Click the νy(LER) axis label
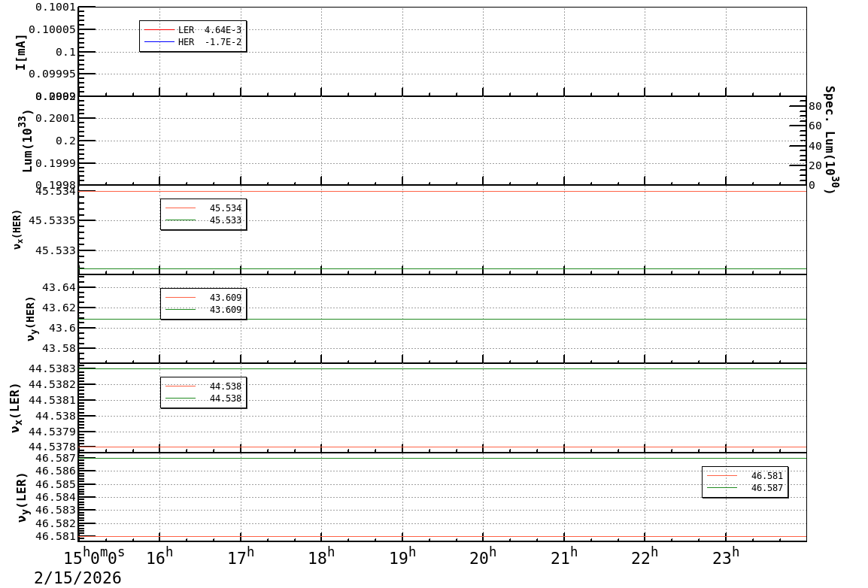The image size is (868, 588). click(21, 497)
